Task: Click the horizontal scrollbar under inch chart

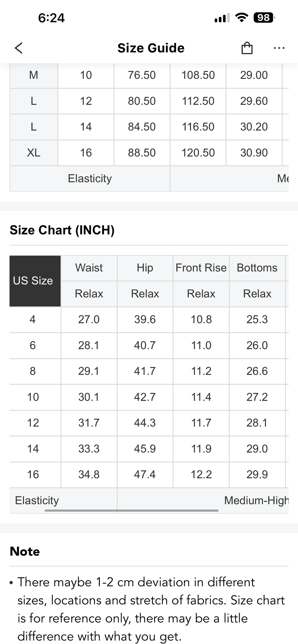Action: click(132, 510)
